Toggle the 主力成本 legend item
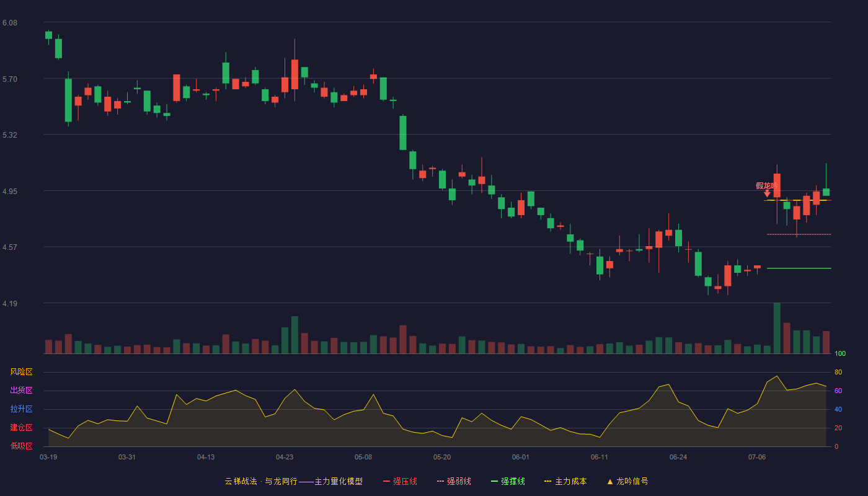The height and width of the screenshot is (496, 868). (565, 481)
